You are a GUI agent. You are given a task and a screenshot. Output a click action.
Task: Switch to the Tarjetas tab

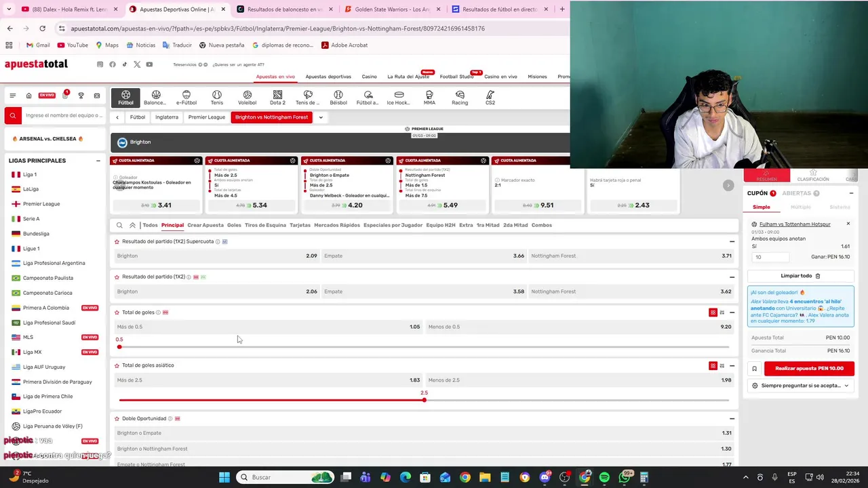[x=300, y=225]
